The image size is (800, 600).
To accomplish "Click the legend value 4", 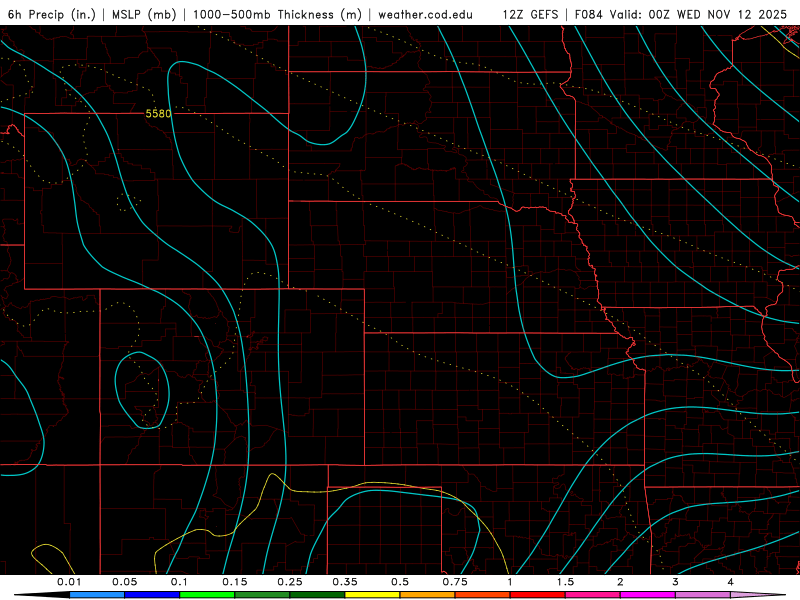I will 731,582.
